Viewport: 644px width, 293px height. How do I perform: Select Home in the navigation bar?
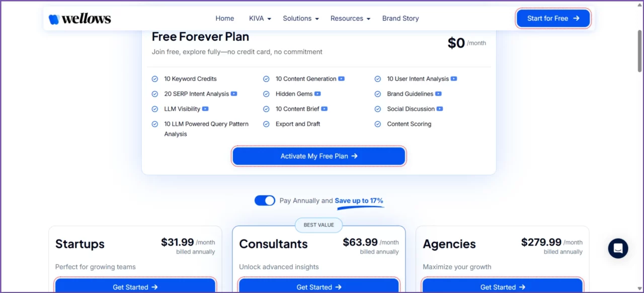coord(224,18)
